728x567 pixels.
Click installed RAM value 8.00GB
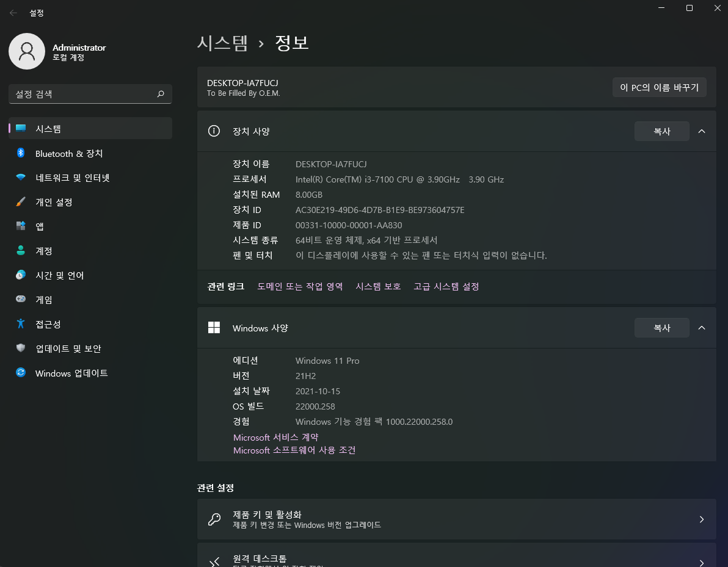(x=309, y=195)
